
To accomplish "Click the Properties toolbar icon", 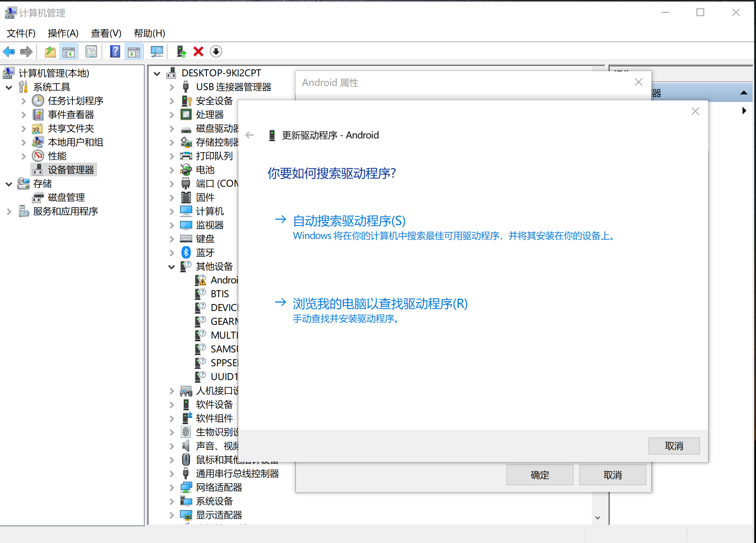I will point(91,51).
